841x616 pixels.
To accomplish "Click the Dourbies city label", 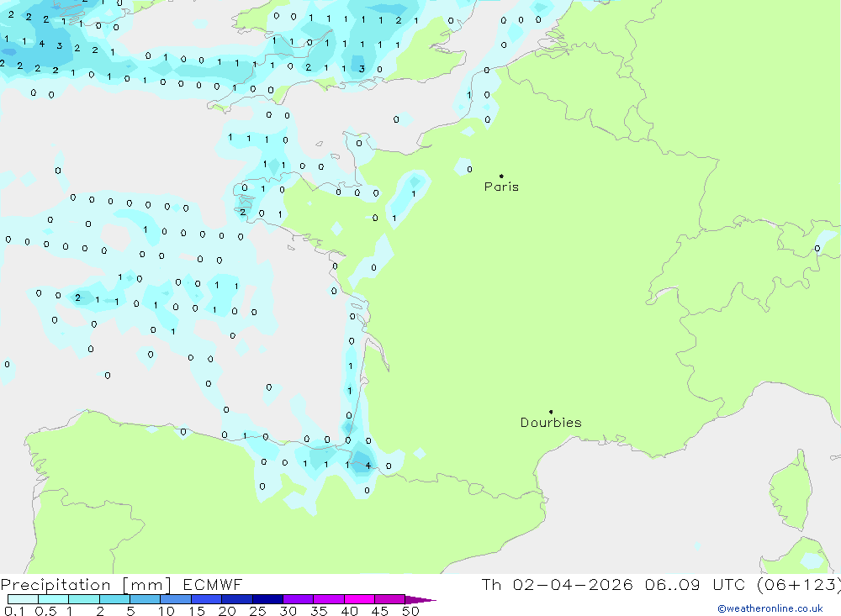I will pyautogui.click(x=551, y=423).
